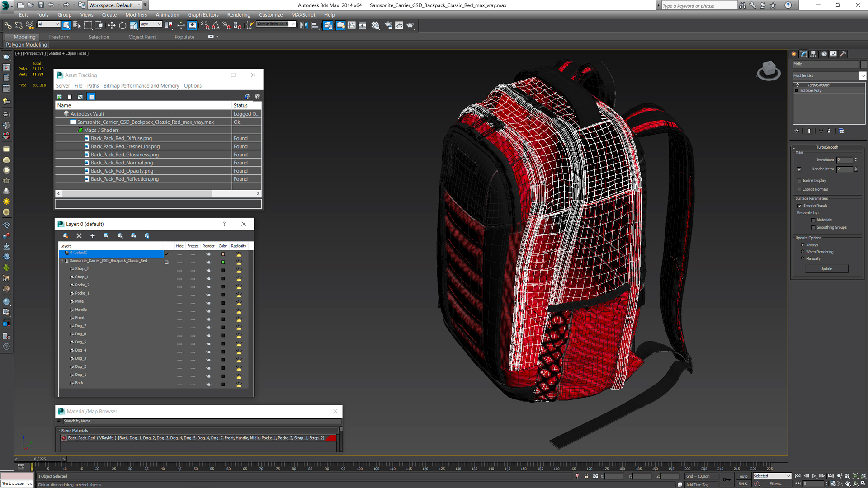868x488 pixels.
Task: Switch to Freeform ribbon tab
Action: click(59, 37)
